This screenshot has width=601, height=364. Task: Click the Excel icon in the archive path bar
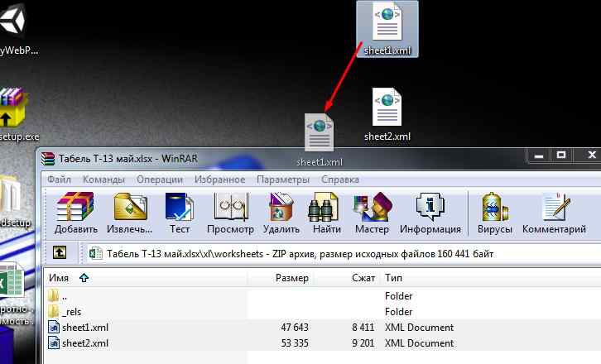(x=96, y=254)
